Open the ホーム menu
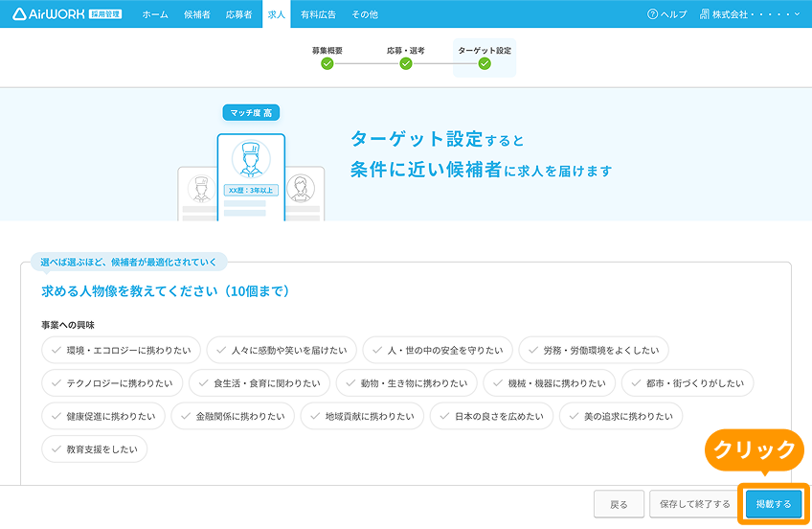The height and width of the screenshot is (529, 812). click(155, 14)
